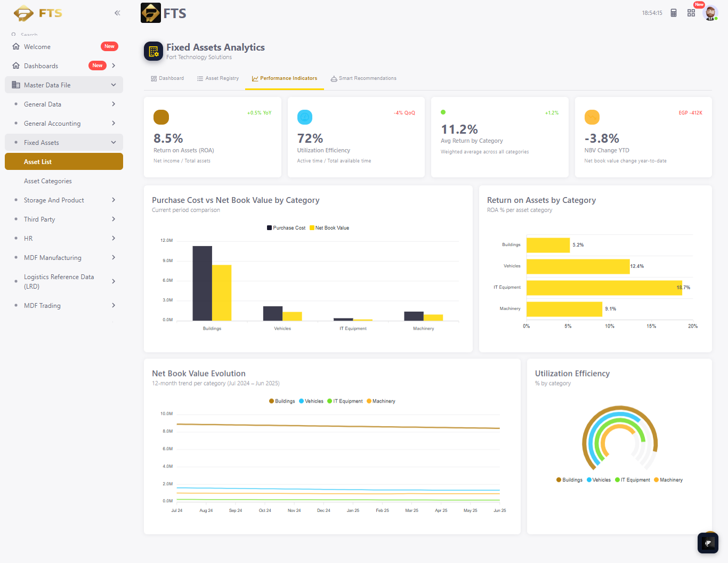Open the user avatar profile menu
This screenshot has height=563, width=728.
pos(710,13)
